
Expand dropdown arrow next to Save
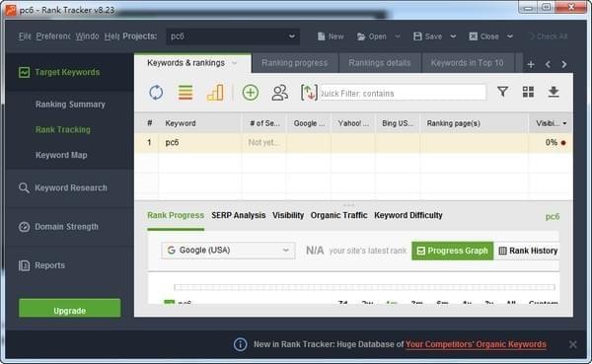453,36
